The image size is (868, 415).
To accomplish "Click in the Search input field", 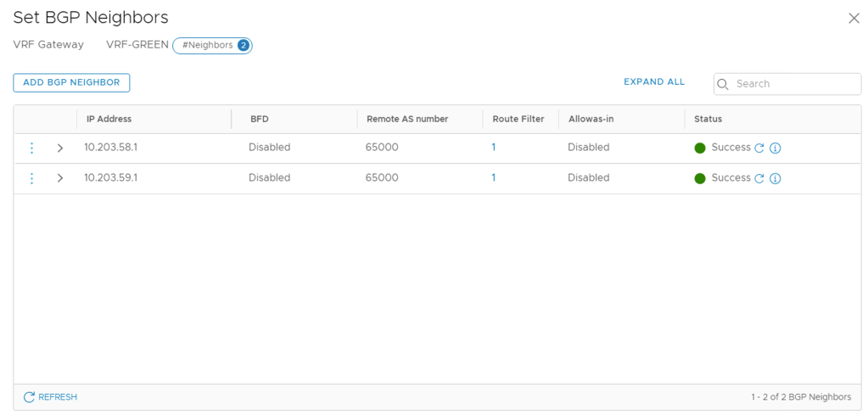I will 793,84.
